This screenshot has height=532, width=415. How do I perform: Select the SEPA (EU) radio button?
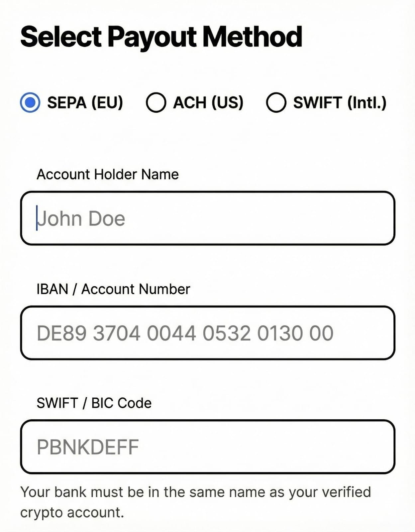pos(30,102)
